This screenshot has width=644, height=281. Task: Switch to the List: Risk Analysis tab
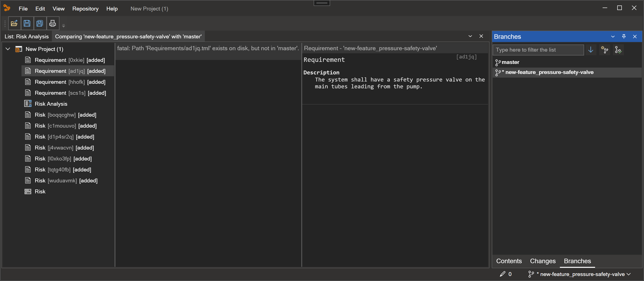pos(27,37)
